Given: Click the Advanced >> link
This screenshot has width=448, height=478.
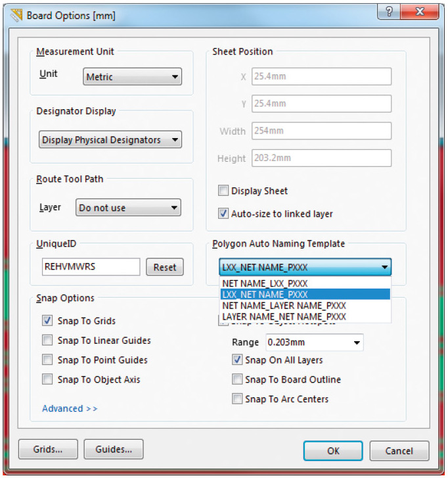Looking at the screenshot, I should (x=70, y=408).
